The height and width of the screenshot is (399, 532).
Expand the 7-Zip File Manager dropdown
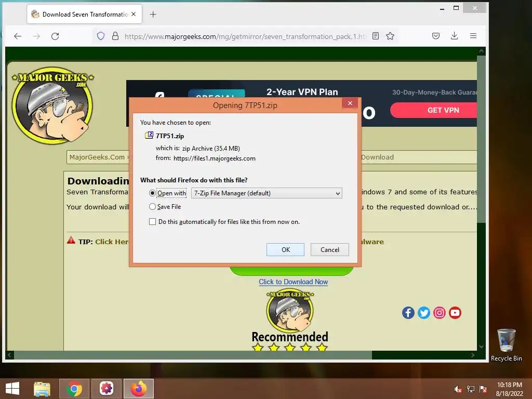267,193
